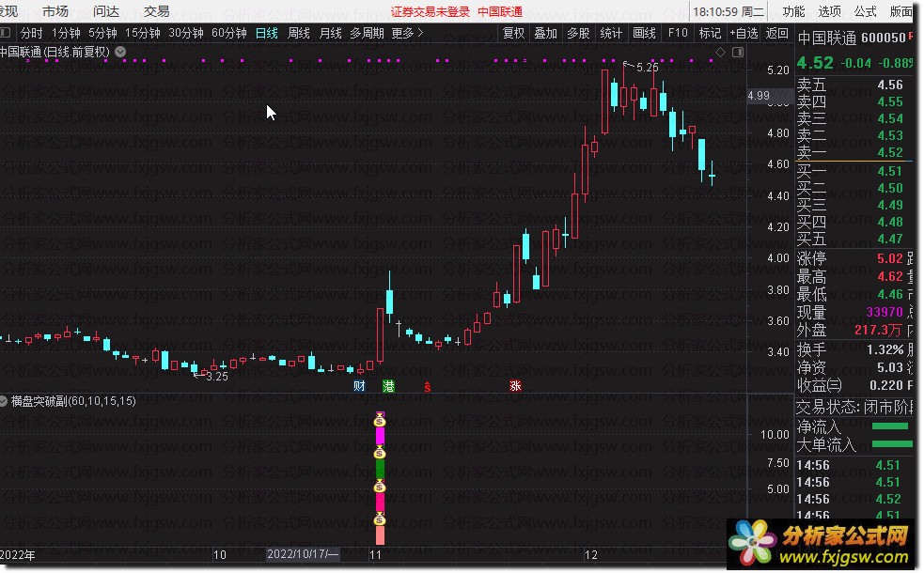This screenshot has height=573, width=924.
Task: Open 多周期 multi-period view
Action: click(367, 33)
